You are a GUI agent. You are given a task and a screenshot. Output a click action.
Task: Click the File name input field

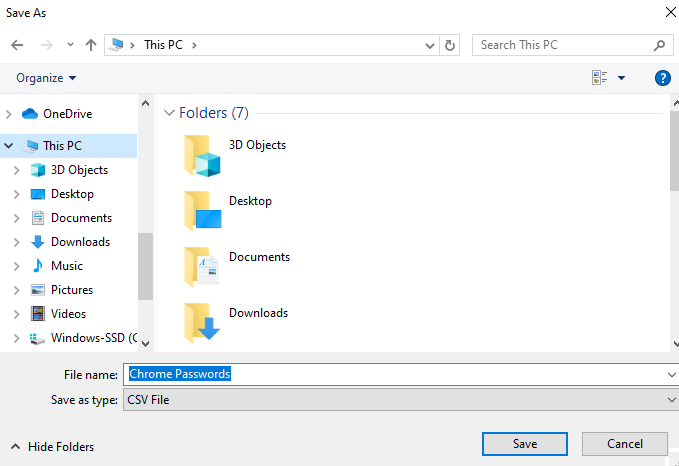point(394,374)
